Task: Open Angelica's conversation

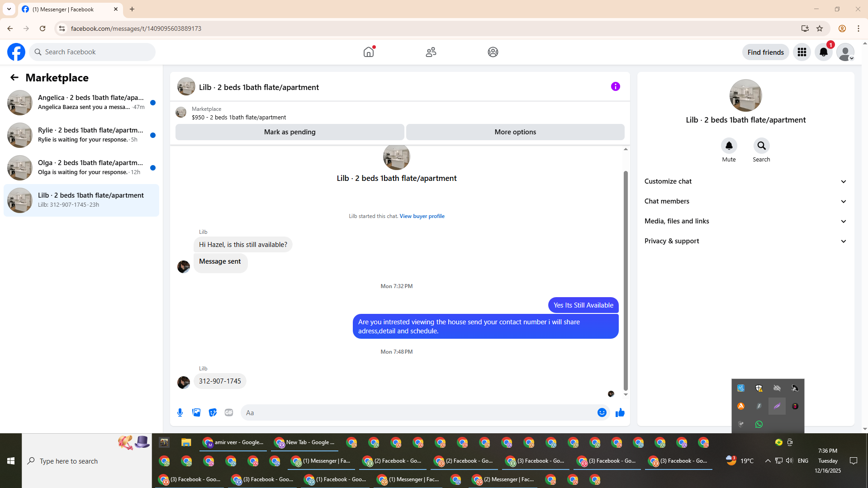Action: click(81, 103)
